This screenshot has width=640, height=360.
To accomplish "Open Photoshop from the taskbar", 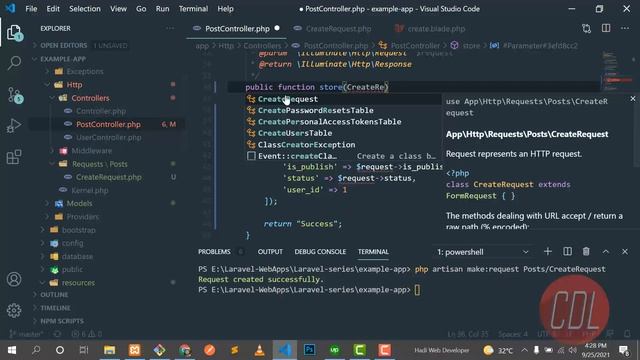I will click(309, 350).
